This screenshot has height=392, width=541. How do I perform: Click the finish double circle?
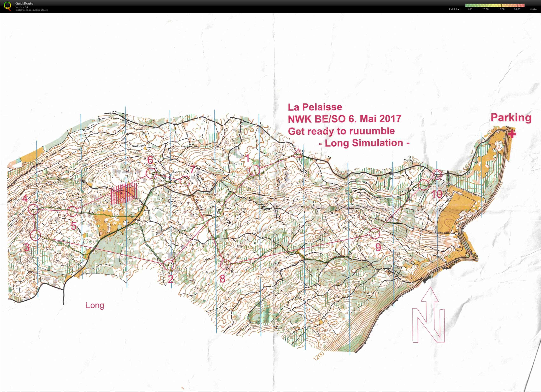coord(437,174)
